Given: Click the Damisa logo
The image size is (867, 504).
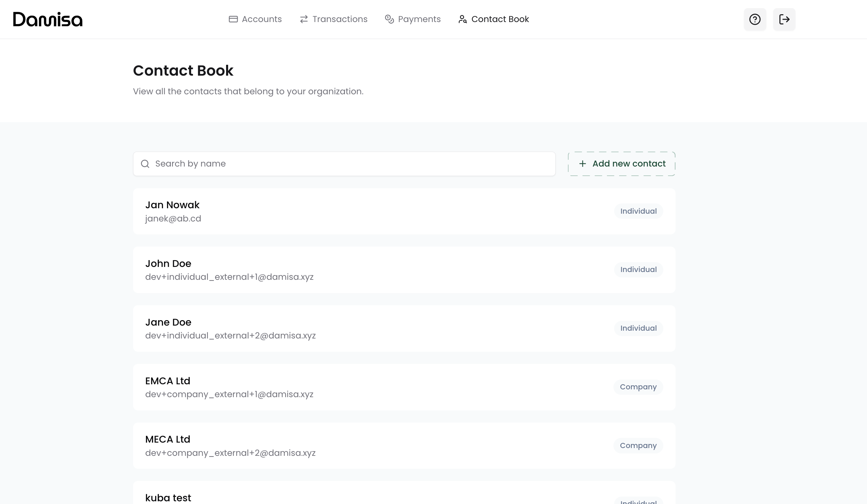Looking at the screenshot, I should pos(48,19).
